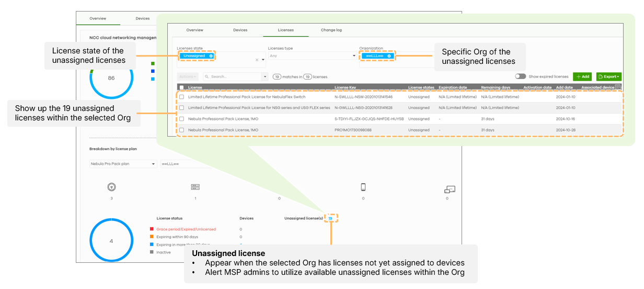Check the NebulaFlex Switch license row
The image size is (644, 289).
tap(181, 97)
